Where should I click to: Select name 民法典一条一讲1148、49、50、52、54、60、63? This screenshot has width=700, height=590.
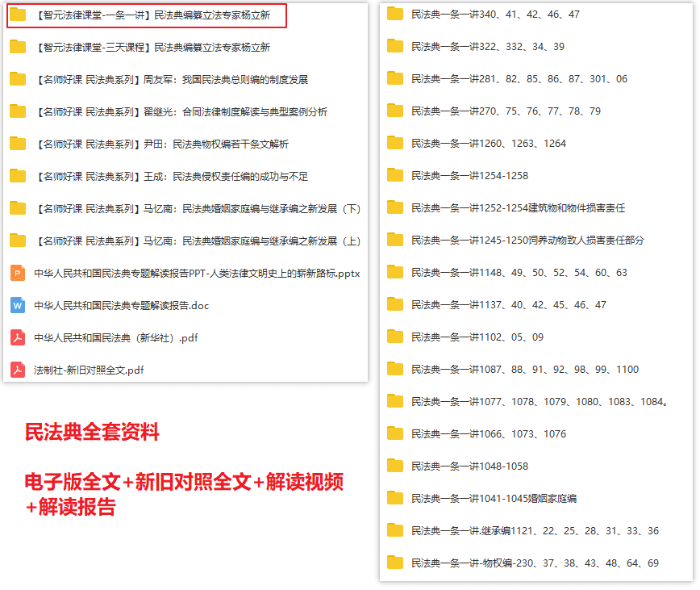click(519, 273)
